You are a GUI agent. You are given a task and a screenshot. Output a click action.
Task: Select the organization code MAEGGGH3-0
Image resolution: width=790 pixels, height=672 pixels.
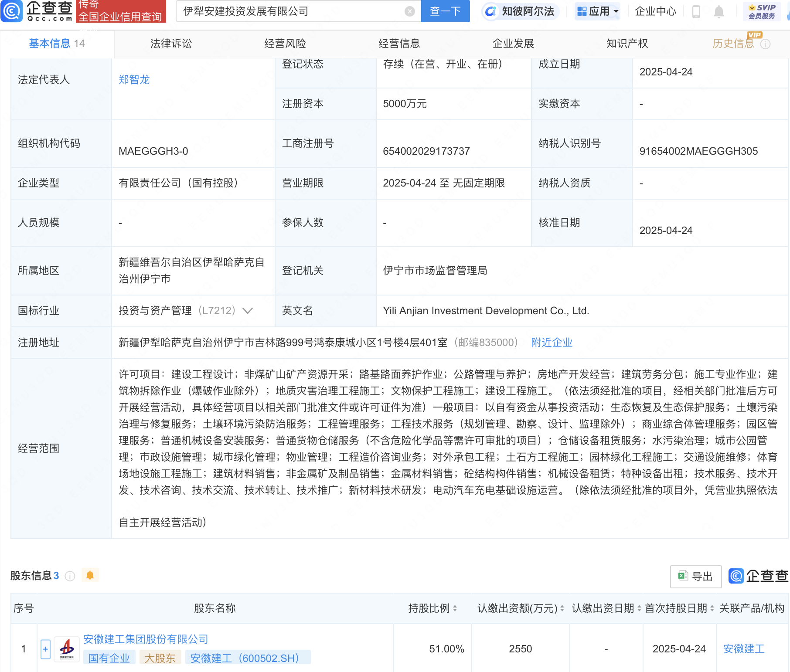[153, 151]
